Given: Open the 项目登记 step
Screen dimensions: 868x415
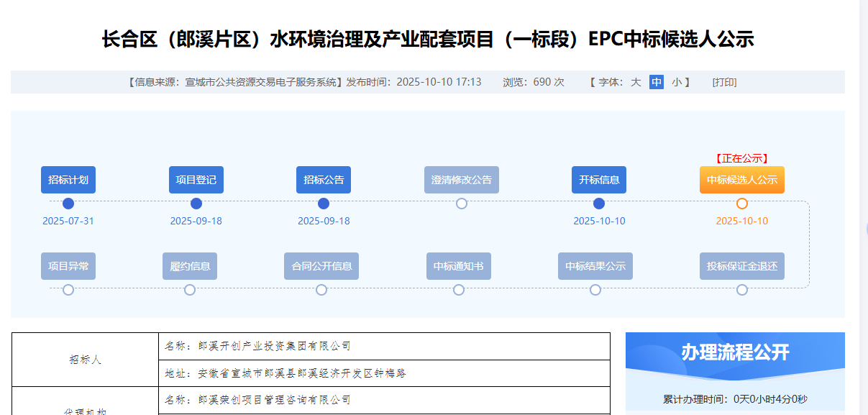Looking at the screenshot, I should 196,180.
